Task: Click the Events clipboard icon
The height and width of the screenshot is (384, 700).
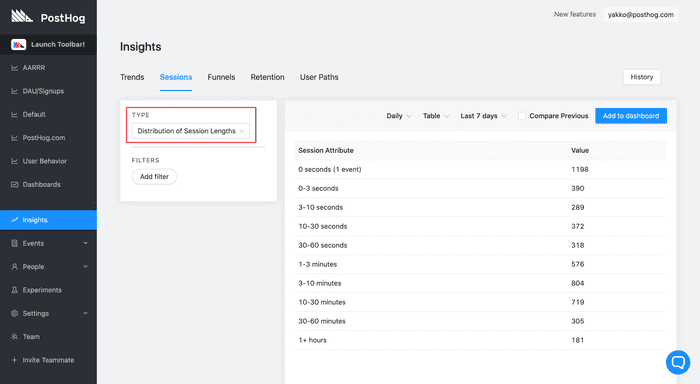Action: [x=14, y=243]
